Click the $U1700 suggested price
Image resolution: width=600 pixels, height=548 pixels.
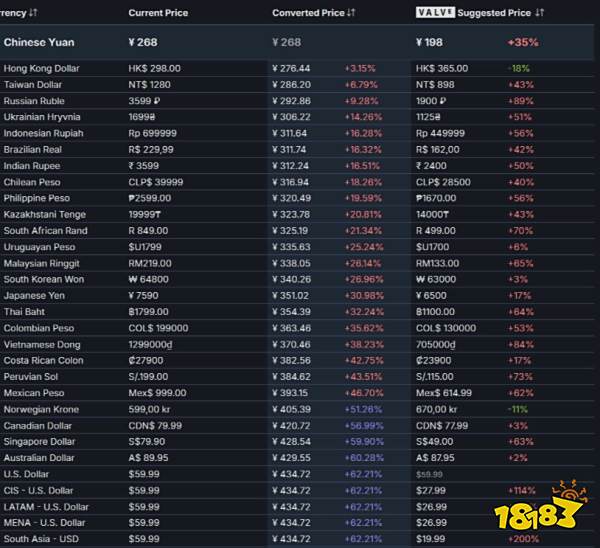(x=432, y=247)
